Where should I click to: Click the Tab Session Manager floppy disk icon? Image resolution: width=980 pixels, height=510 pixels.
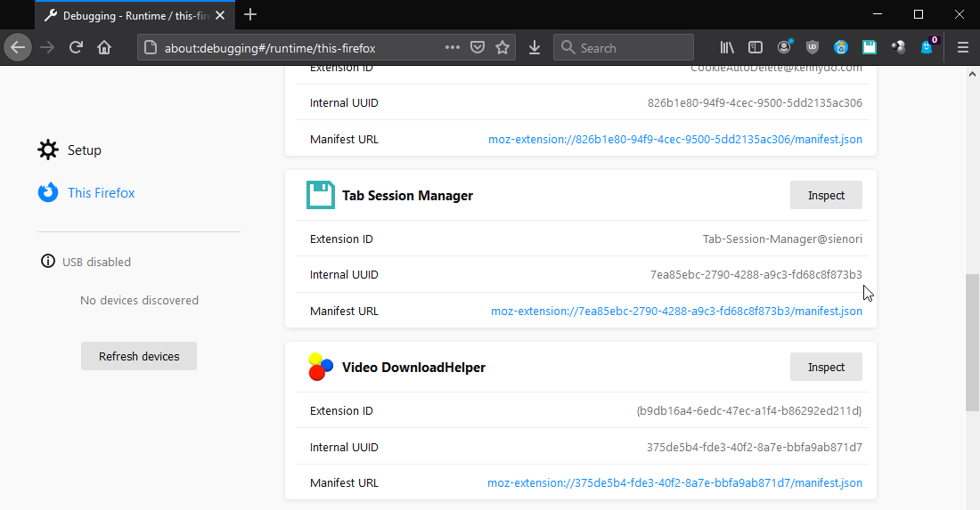[x=321, y=196]
